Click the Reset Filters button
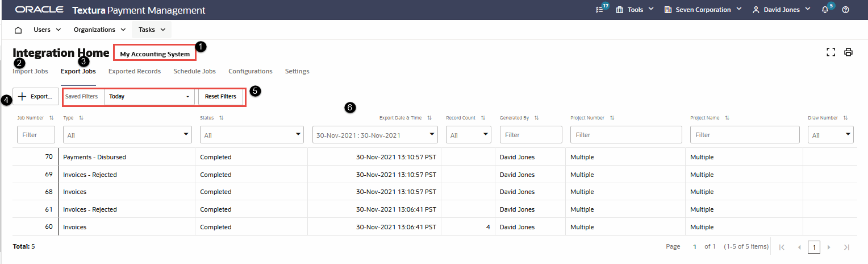Screen dimensions: 868x264 (220, 97)
